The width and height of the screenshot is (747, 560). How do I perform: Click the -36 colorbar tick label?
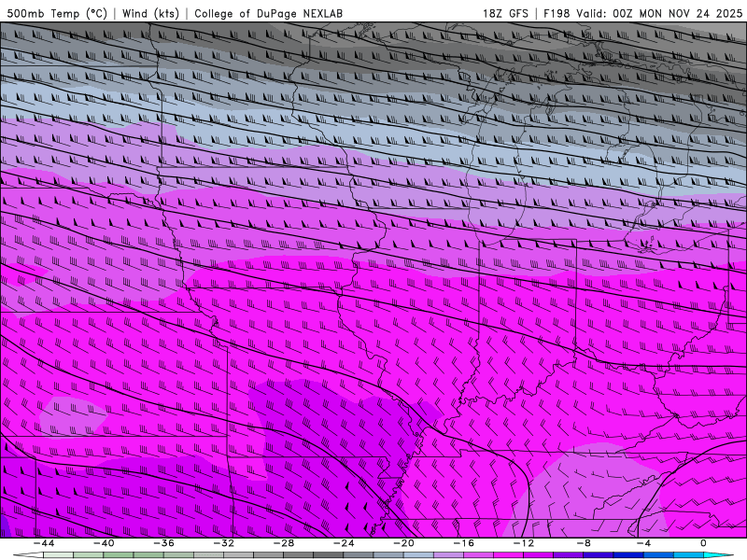pyautogui.click(x=164, y=543)
